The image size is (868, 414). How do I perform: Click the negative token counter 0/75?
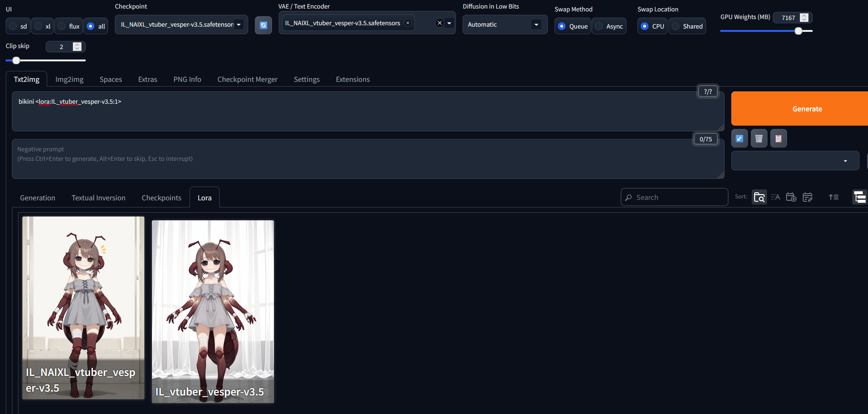[706, 139]
